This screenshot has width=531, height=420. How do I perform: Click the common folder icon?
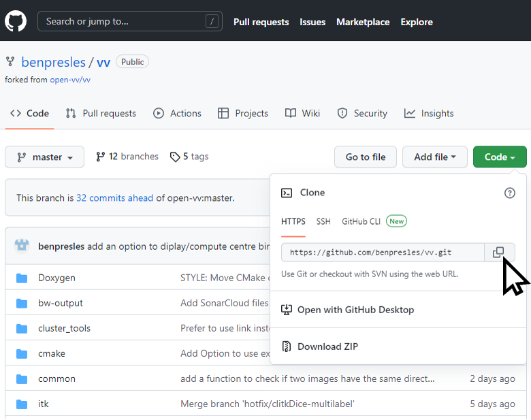pyautogui.click(x=22, y=379)
